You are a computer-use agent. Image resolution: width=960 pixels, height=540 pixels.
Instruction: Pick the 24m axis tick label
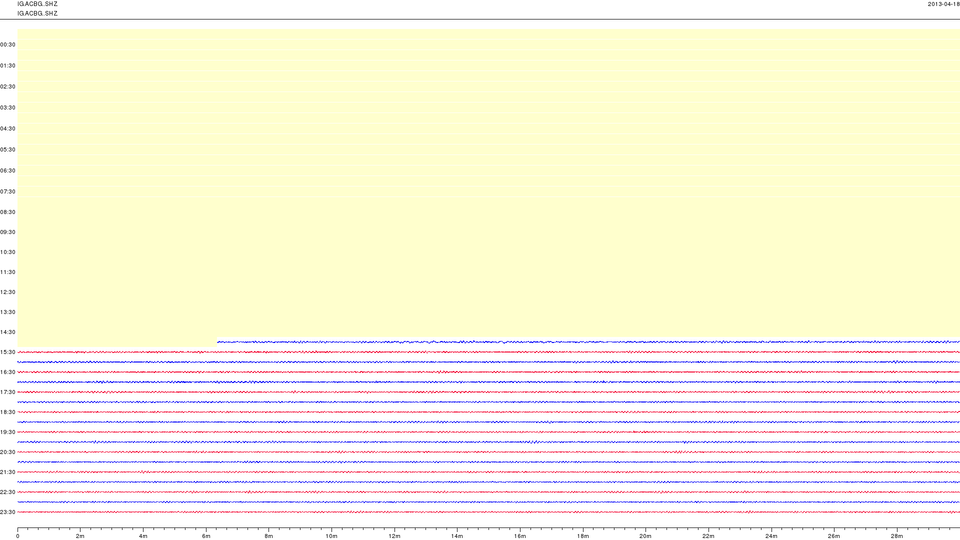(771, 536)
